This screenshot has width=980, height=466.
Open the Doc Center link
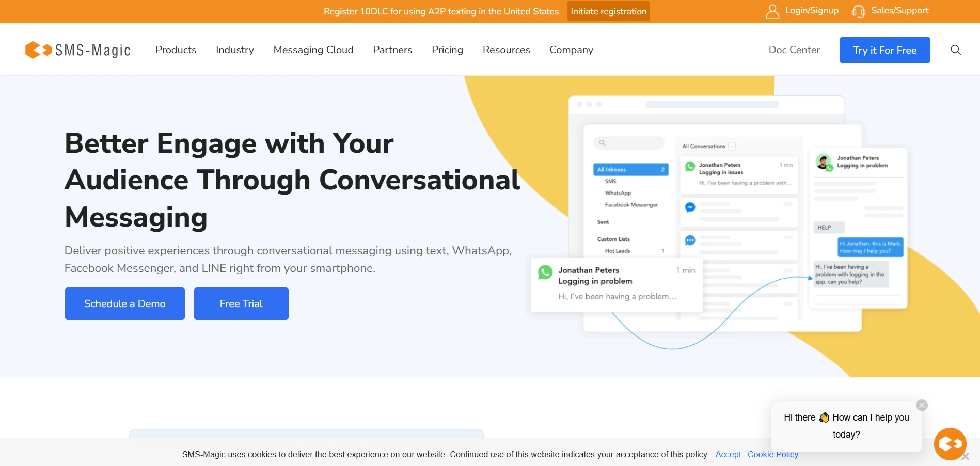[794, 50]
